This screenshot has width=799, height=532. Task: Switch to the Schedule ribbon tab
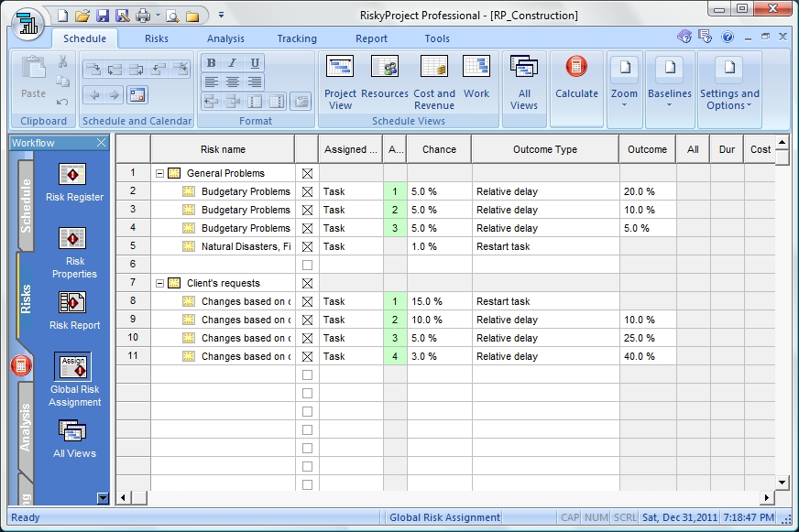(x=84, y=38)
